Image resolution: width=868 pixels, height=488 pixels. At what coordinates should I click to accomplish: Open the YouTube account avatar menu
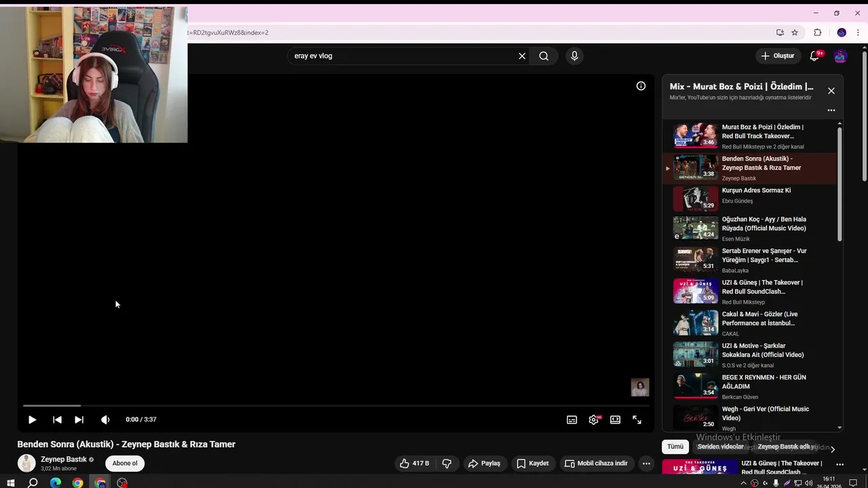[x=840, y=56]
